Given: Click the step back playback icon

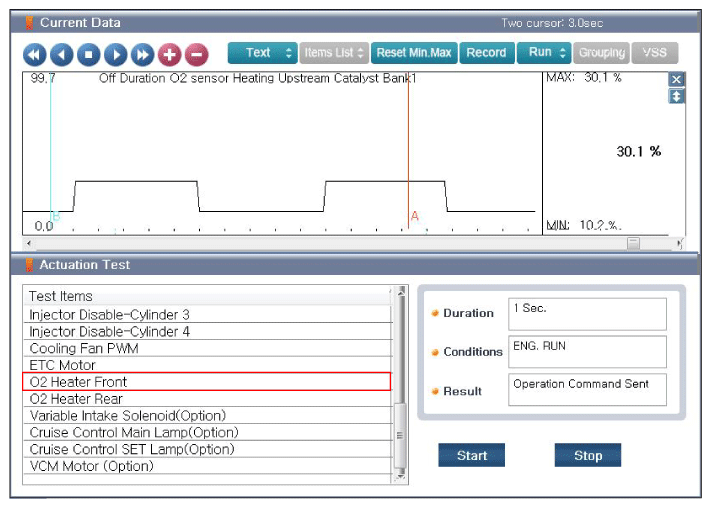Looking at the screenshot, I should coord(62,54).
